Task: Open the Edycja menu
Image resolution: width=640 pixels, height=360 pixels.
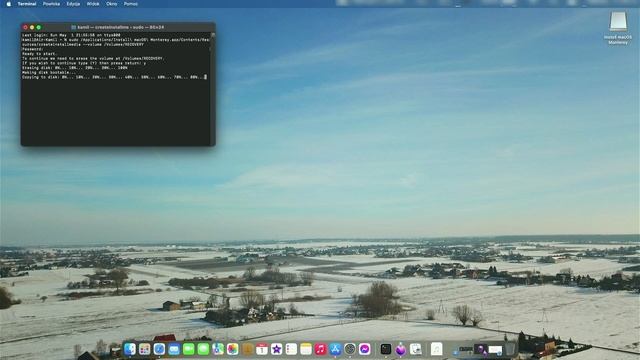Action: coord(73,4)
